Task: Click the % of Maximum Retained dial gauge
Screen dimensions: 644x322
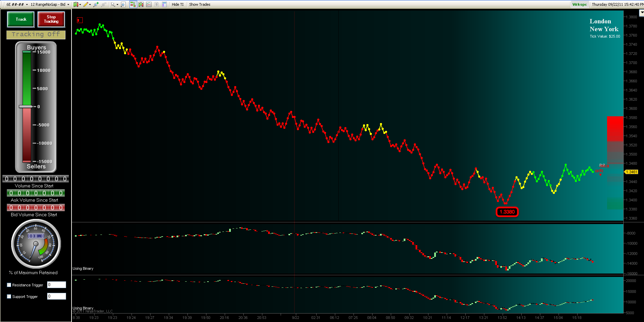Action: [x=36, y=244]
